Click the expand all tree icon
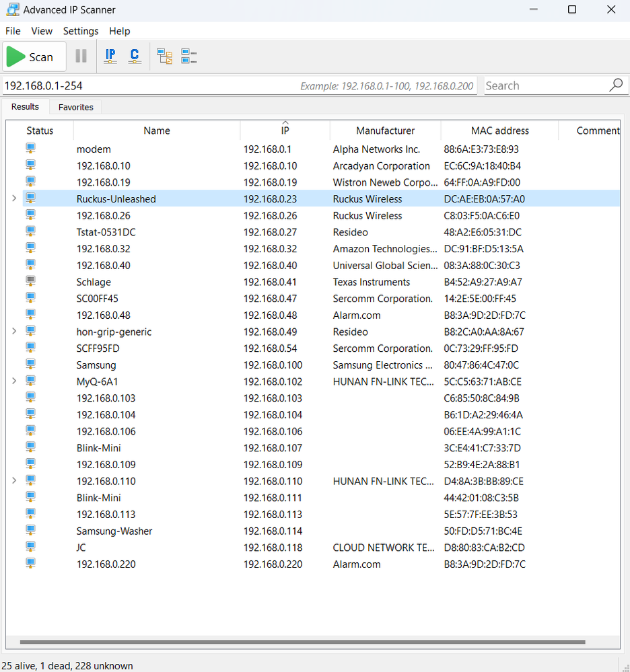 164,57
